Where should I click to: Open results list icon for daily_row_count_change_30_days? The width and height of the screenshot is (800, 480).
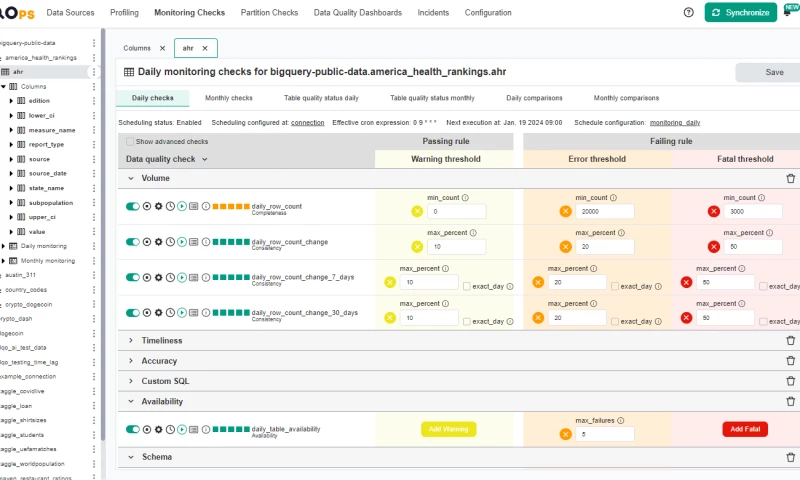[x=193, y=312]
